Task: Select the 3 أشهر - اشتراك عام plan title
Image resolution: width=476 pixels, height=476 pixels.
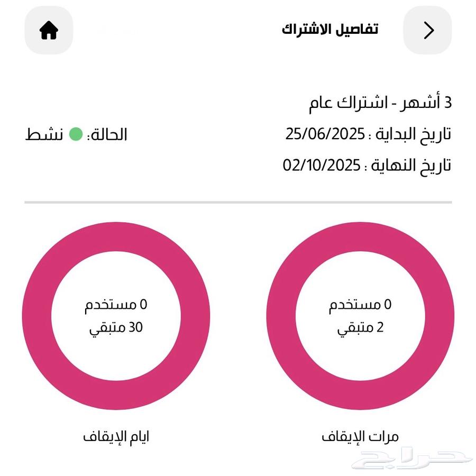Action: coord(380,103)
